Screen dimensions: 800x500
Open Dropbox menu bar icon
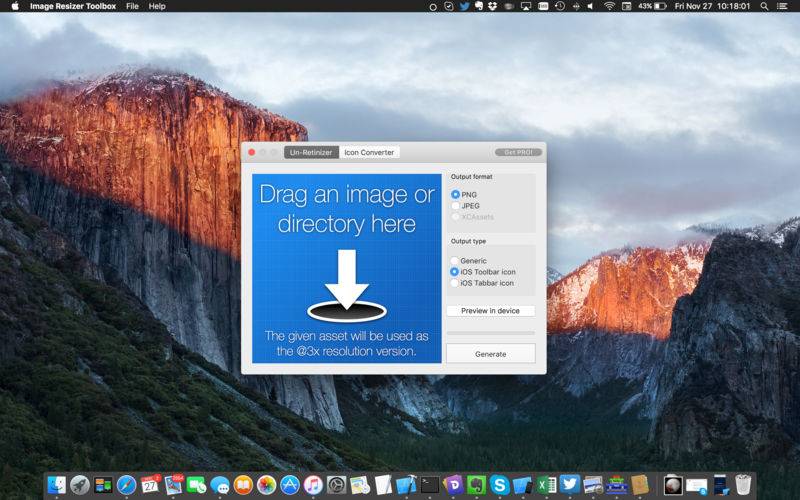pos(492,6)
